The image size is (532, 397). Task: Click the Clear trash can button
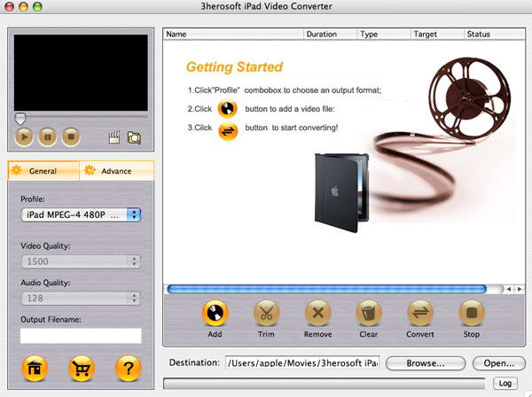point(369,313)
